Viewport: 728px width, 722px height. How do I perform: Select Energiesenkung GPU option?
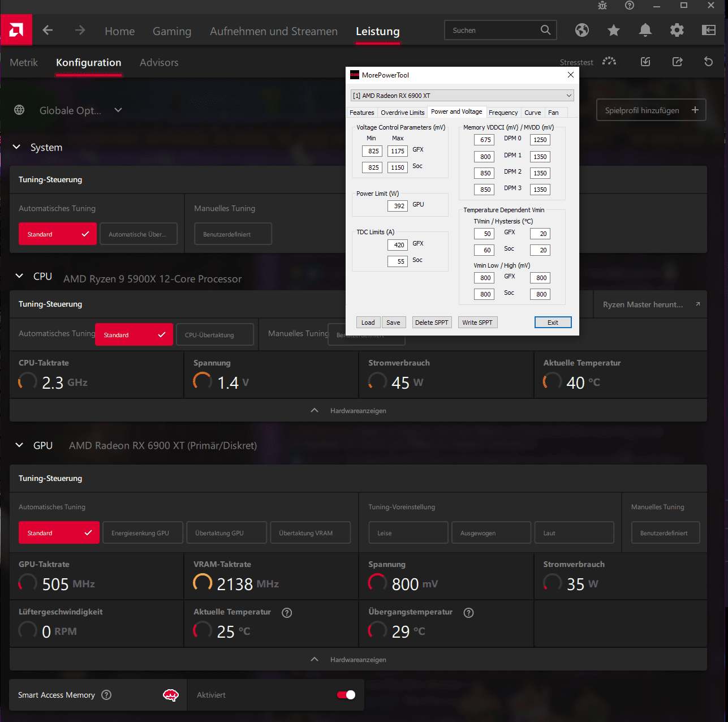pos(143,533)
